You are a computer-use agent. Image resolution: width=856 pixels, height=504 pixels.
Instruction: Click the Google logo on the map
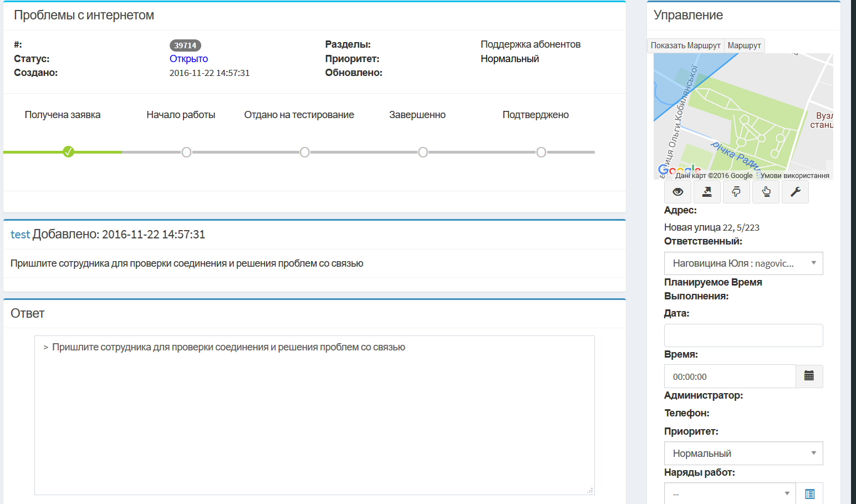pyautogui.click(x=679, y=170)
